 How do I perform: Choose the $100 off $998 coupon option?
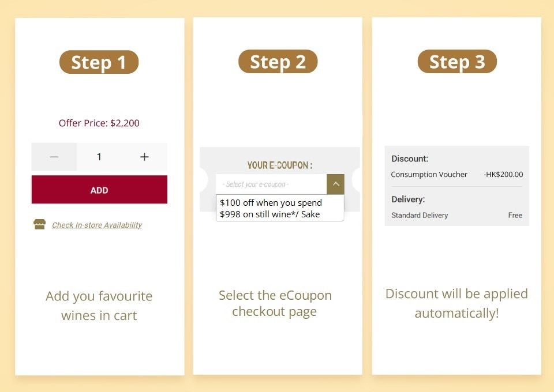[279, 208]
